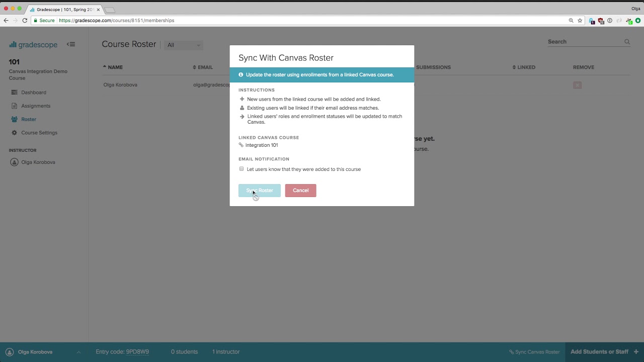Viewport: 644px width, 362px height.
Task: Click the browser address bar URL
Action: pyautogui.click(x=117, y=21)
